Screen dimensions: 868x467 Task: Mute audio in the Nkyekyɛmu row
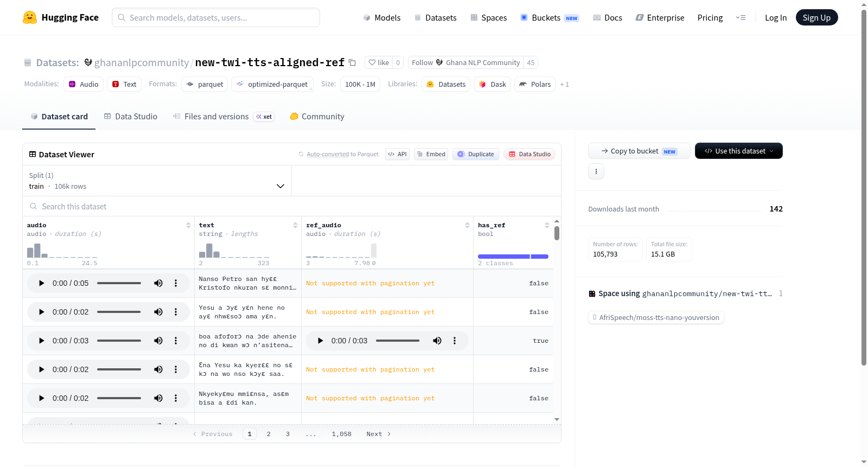click(158, 398)
